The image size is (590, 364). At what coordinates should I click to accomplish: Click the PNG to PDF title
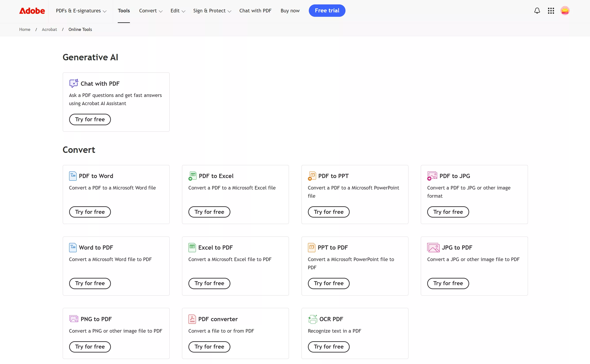click(96, 319)
